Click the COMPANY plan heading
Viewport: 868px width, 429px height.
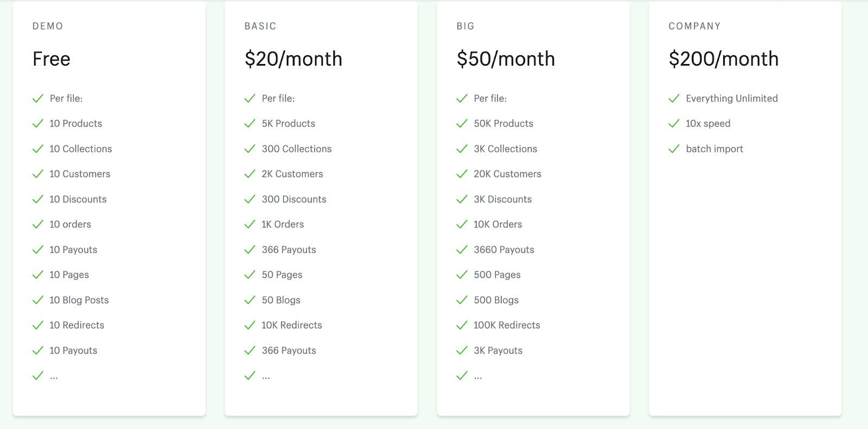pyautogui.click(x=694, y=26)
